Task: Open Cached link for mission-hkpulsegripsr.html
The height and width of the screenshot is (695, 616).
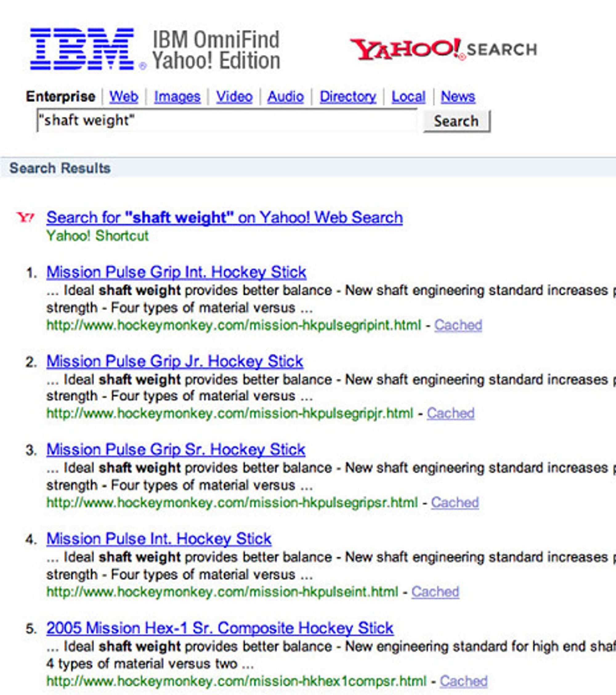Action: pyautogui.click(x=455, y=502)
